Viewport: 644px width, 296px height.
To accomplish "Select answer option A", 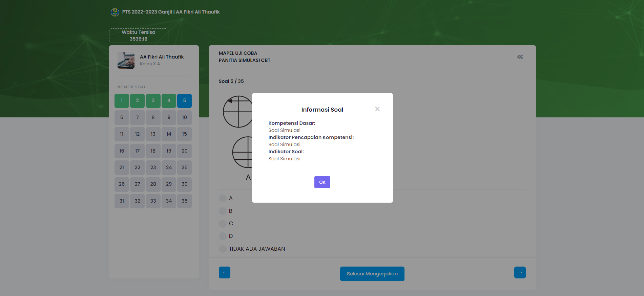I will click(x=223, y=198).
